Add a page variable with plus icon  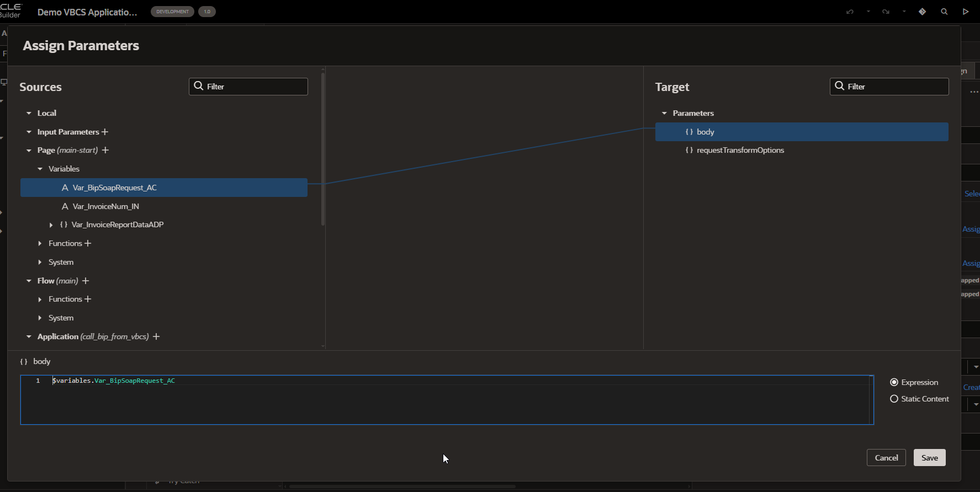pyautogui.click(x=105, y=150)
